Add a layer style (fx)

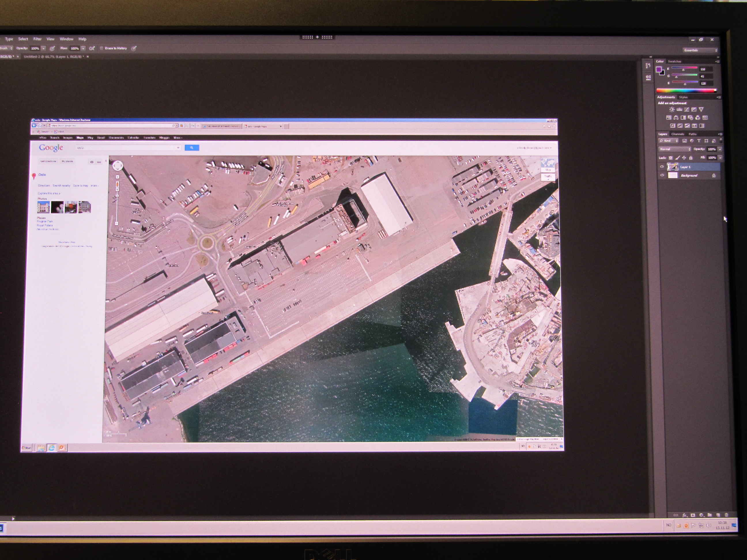685,515
